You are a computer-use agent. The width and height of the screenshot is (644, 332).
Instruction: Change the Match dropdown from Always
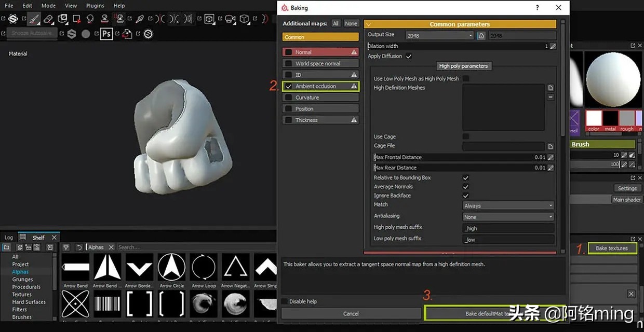[507, 205]
